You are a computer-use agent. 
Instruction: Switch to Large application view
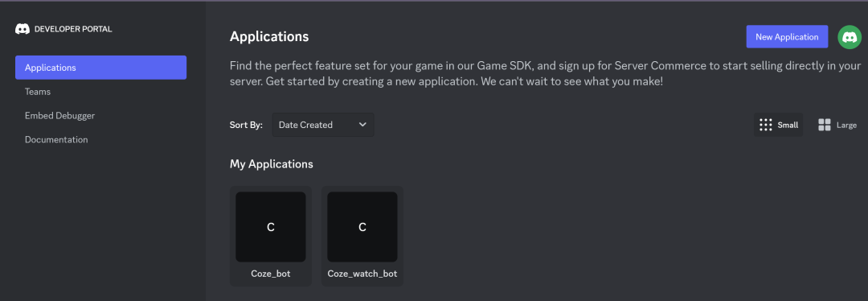(837, 125)
